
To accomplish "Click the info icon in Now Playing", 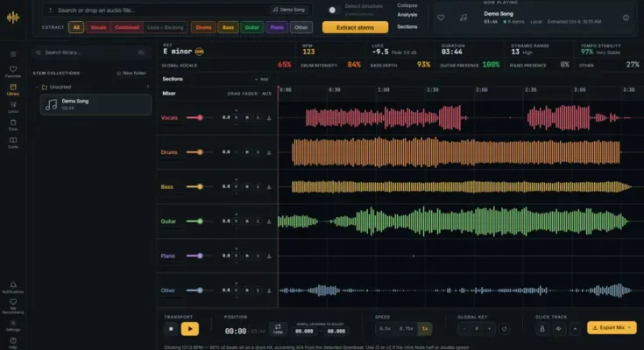I will pos(626,17).
